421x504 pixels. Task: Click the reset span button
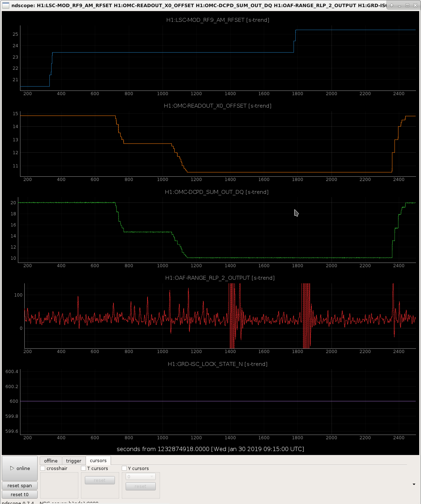[x=20, y=485]
